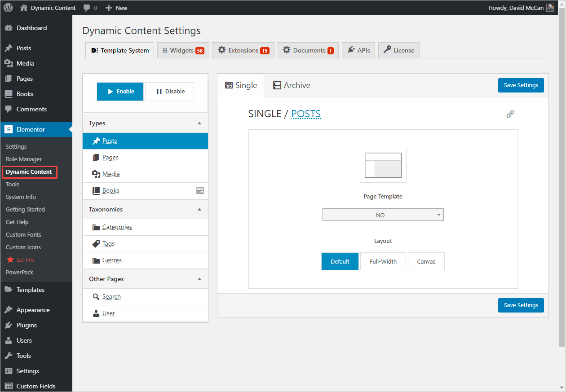The width and height of the screenshot is (566, 392).
Task: Select Genres taxonomy
Action: pyautogui.click(x=146, y=260)
